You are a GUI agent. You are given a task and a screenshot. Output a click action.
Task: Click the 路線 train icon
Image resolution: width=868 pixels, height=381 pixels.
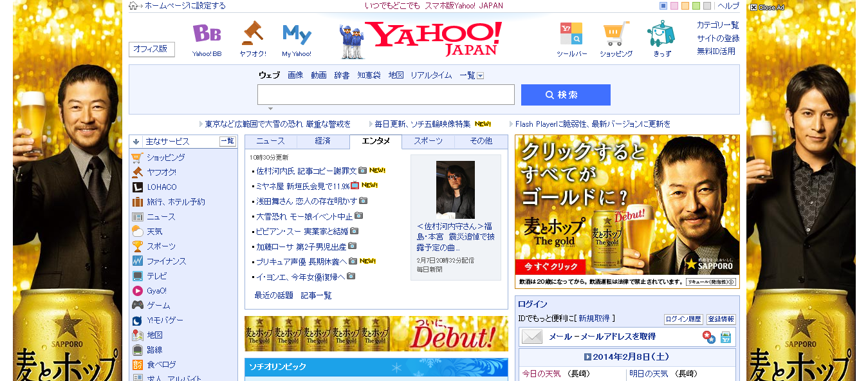click(x=137, y=350)
